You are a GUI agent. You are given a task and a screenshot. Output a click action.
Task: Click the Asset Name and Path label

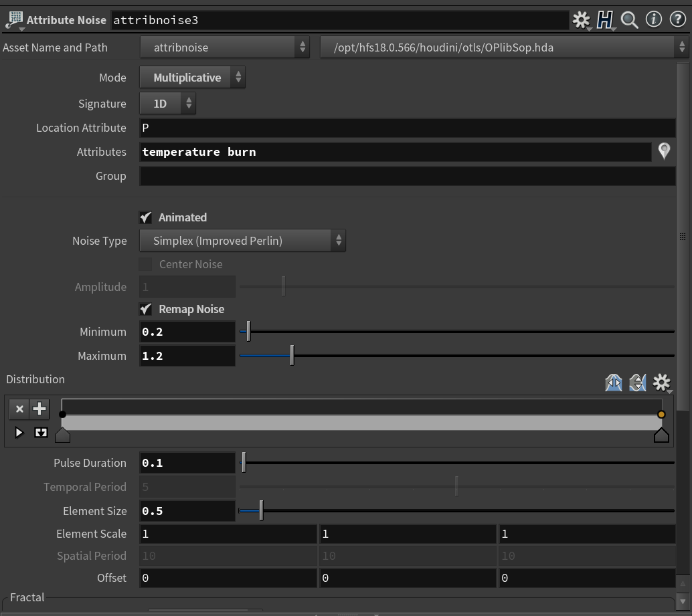55,47
